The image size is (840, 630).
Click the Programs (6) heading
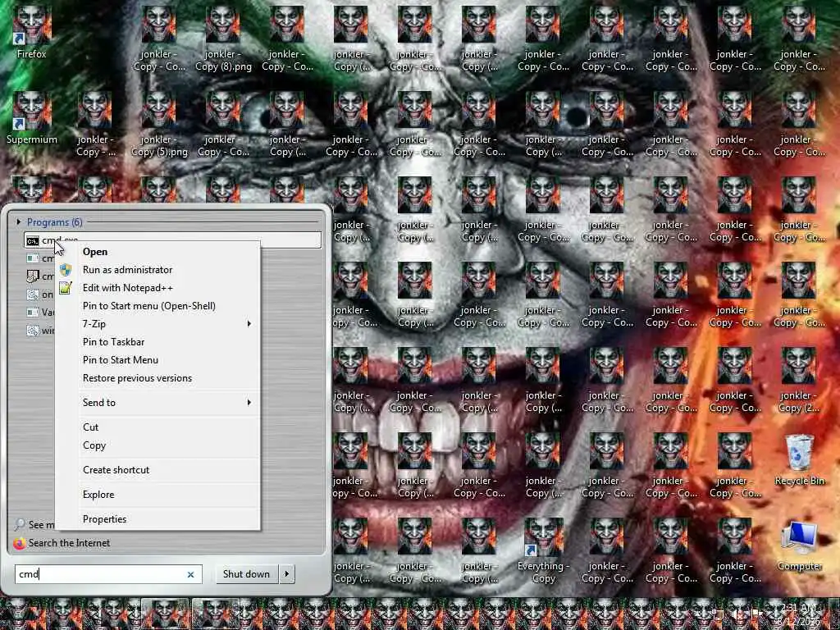tap(55, 221)
